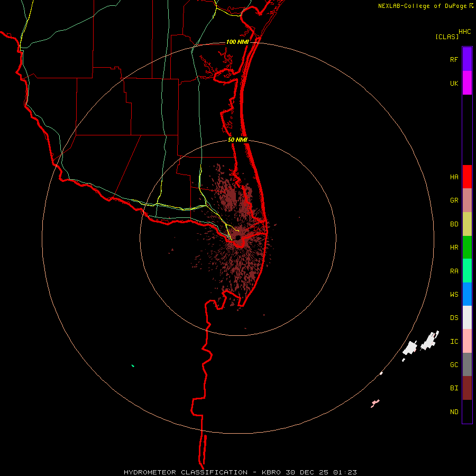Click the KBRO radar site black center dot
Screen dimensions: 476x476
click(x=239, y=237)
